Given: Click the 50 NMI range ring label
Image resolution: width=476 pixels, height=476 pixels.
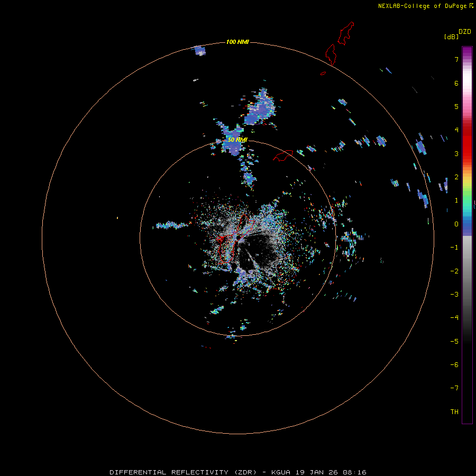Looking at the screenshot, I should point(237,140).
